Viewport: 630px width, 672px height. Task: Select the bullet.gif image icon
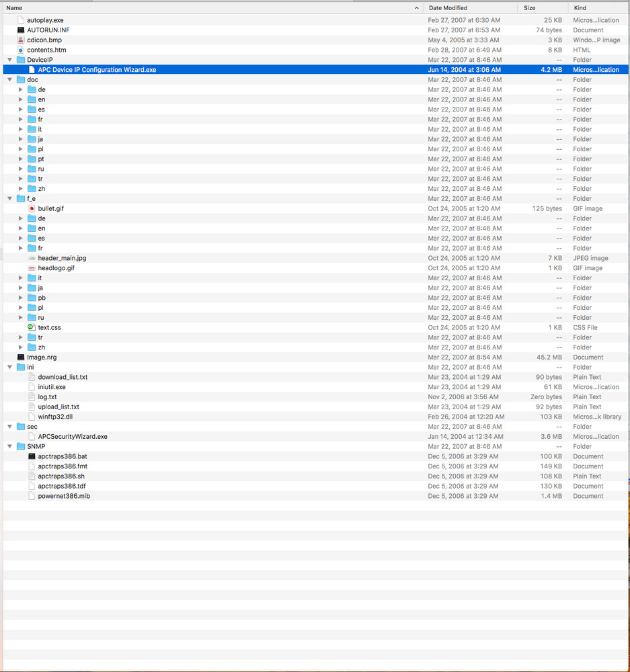click(x=32, y=208)
